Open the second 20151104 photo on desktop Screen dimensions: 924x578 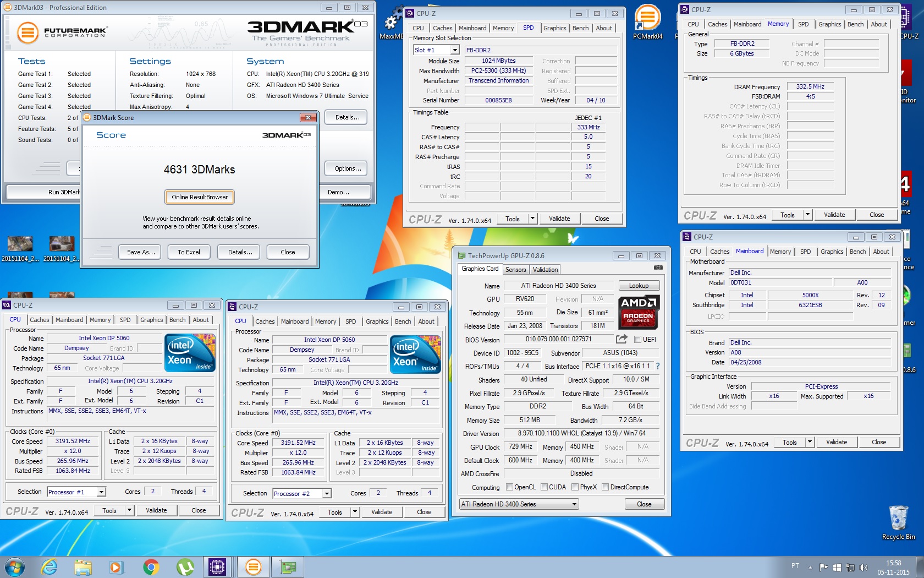point(62,249)
